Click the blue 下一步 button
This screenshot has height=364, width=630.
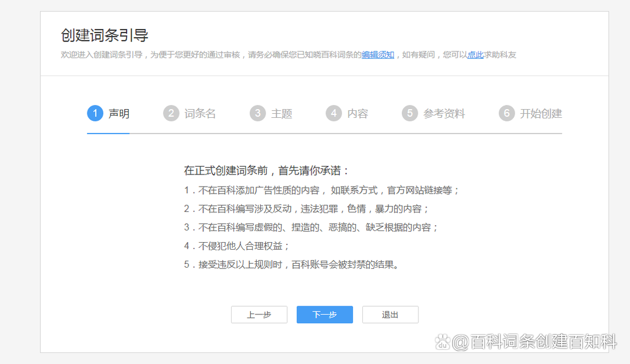tap(324, 314)
